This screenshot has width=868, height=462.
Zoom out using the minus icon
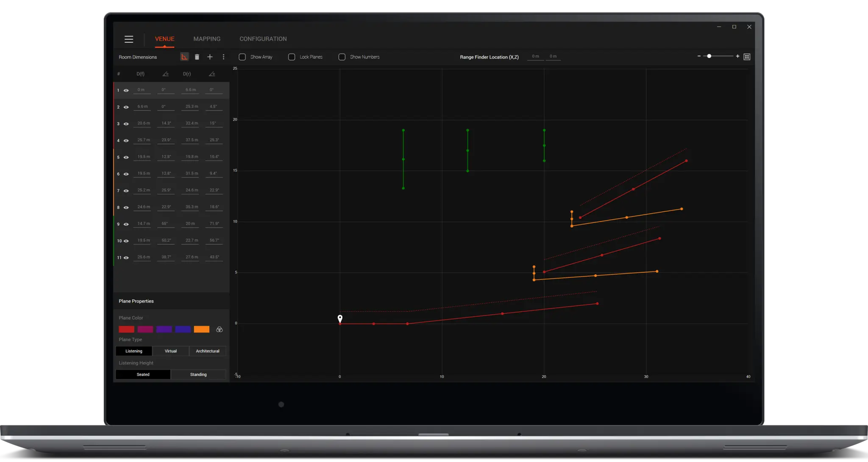[699, 56]
